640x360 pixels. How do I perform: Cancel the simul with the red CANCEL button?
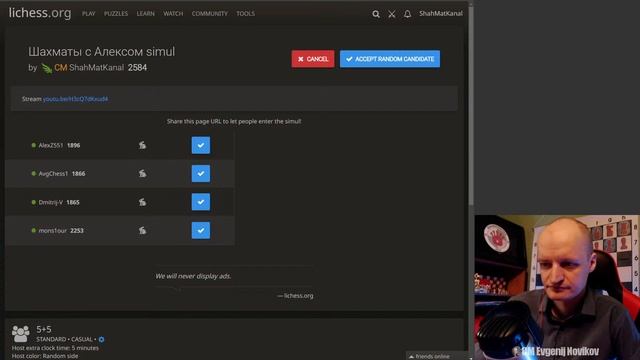(313, 59)
